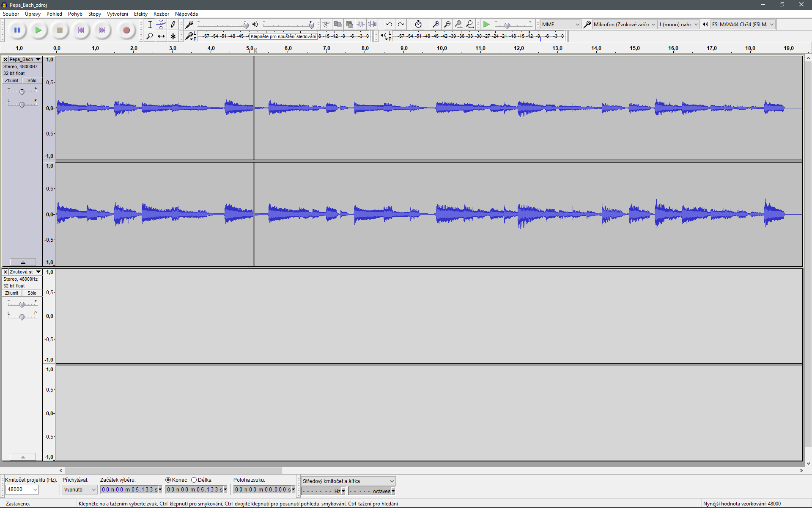Solo the Pepa_Bach track
The width and height of the screenshot is (812, 508).
[x=32, y=80]
